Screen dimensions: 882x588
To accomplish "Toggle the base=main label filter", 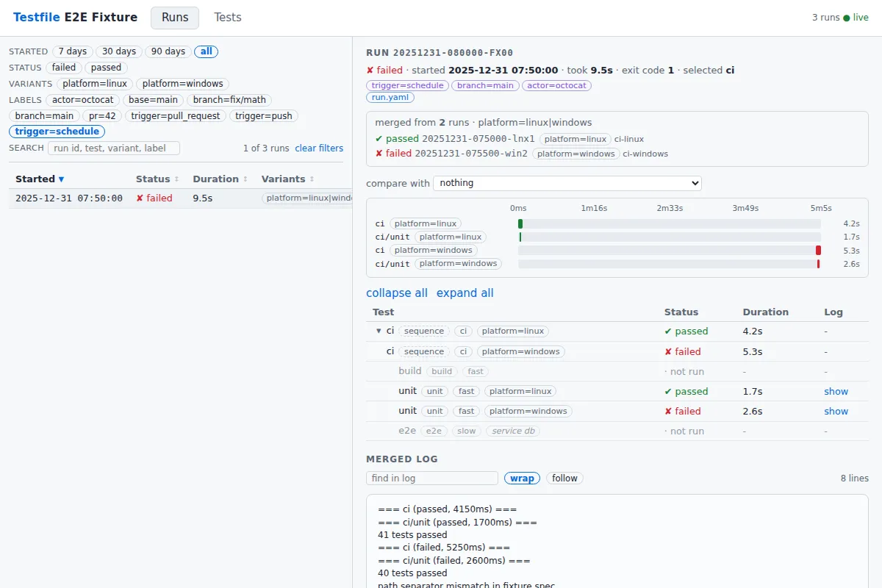I will [x=153, y=100].
